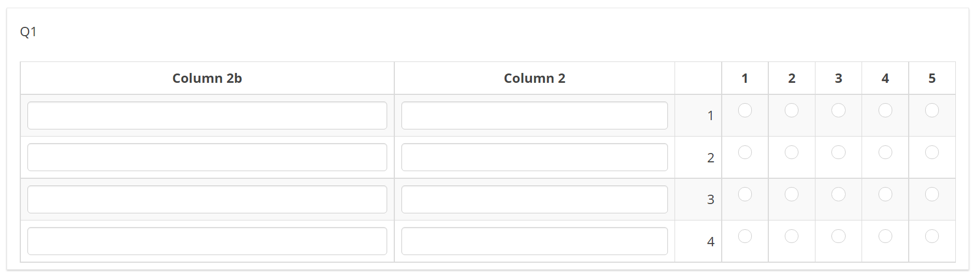Focus Column 2b input in row 2

[x=207, y=157]
